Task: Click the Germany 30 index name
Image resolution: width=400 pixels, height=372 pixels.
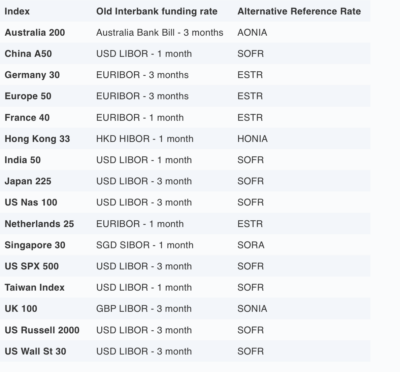Action: [32, 75]
